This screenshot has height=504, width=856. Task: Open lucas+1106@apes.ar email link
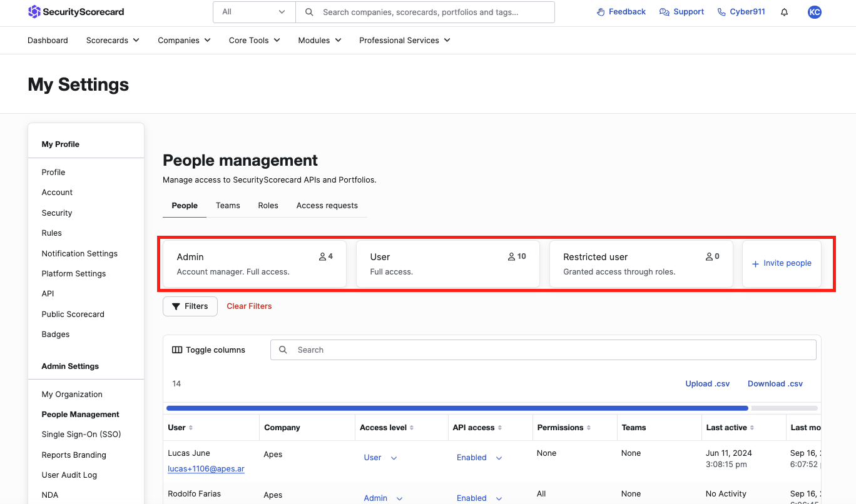206,468
